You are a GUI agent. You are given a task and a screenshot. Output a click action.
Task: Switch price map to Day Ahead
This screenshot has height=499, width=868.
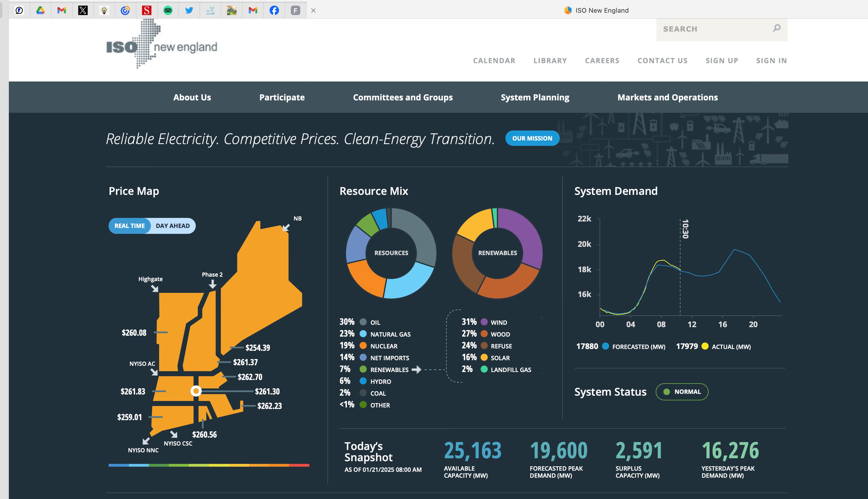click(x=172, y=226)
